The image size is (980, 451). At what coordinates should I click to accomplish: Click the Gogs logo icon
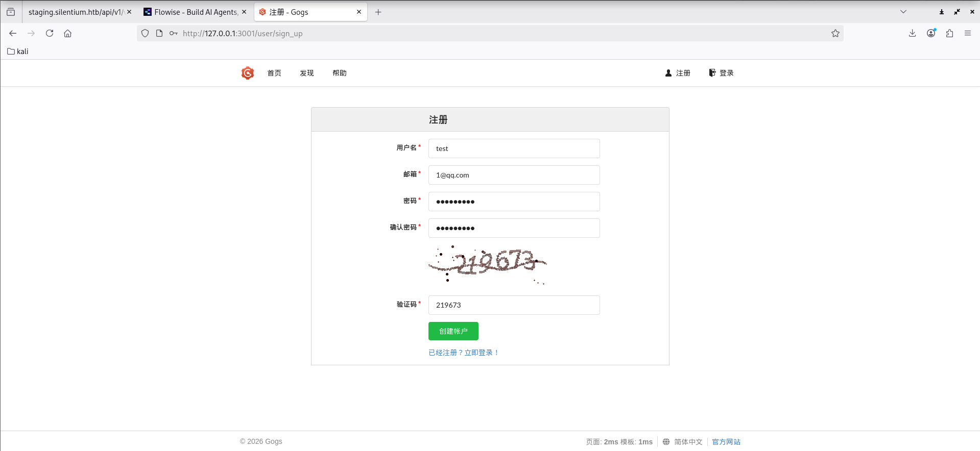248,73
